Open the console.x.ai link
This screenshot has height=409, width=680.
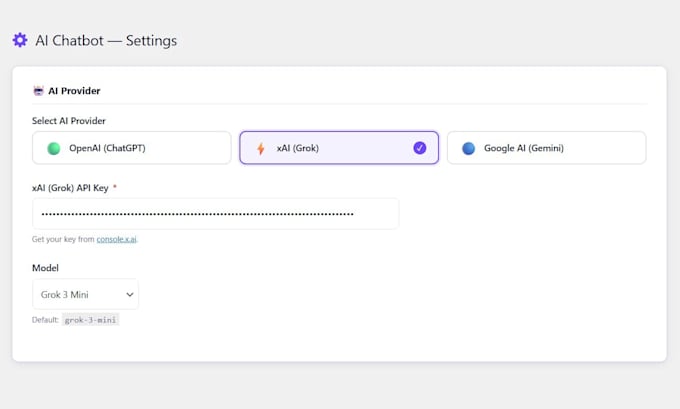[x=117, y=239]
